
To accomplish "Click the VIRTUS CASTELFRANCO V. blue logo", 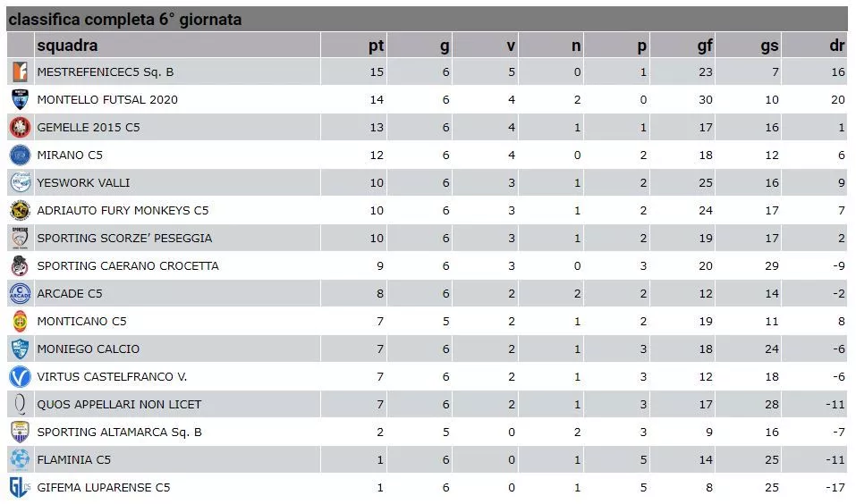I will coord(21,376).
